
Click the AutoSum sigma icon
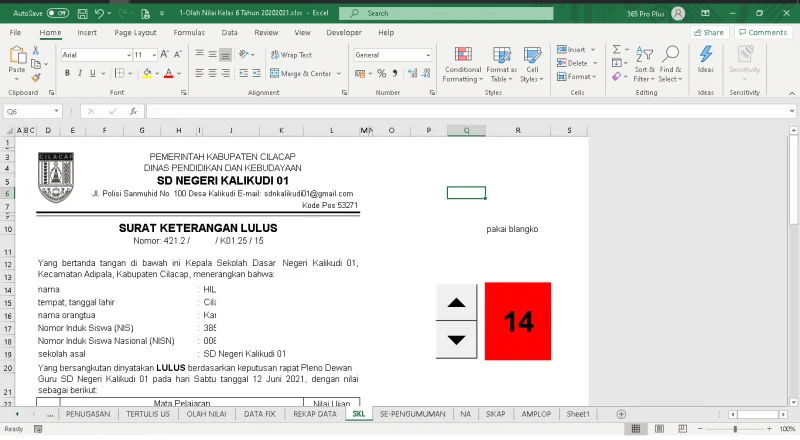click(615, 49)
